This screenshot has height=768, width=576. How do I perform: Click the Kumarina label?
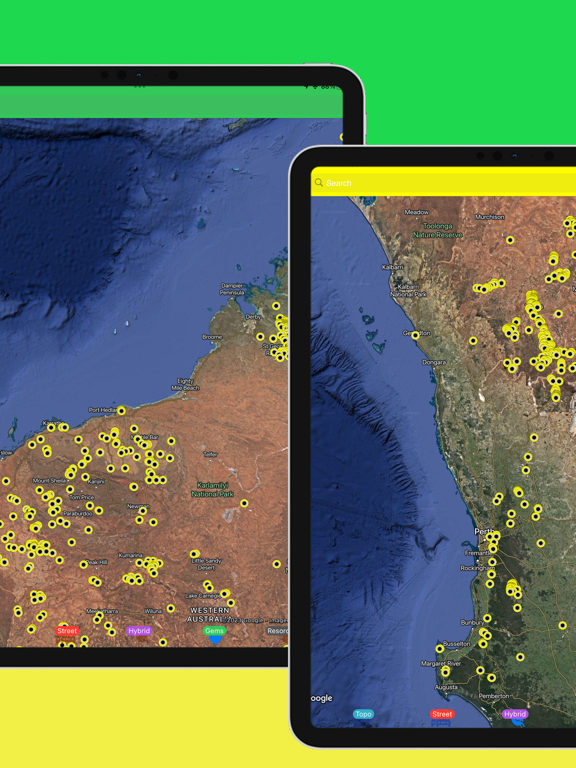[130, 555]
